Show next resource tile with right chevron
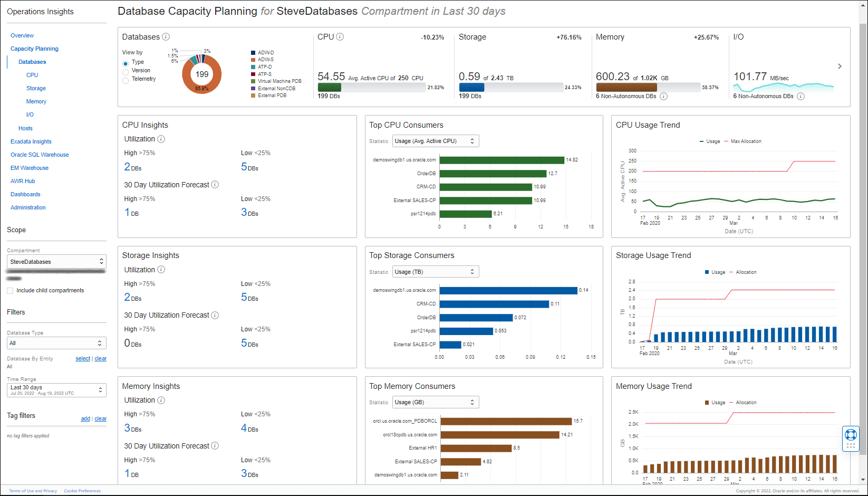This screenshot has width=868, height=496. (x=840, y=66)
